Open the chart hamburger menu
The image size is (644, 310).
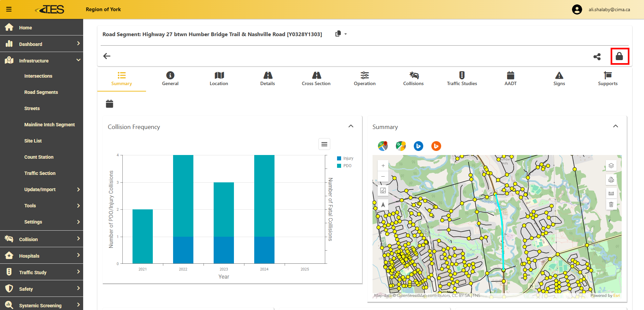tap(324, 144)
